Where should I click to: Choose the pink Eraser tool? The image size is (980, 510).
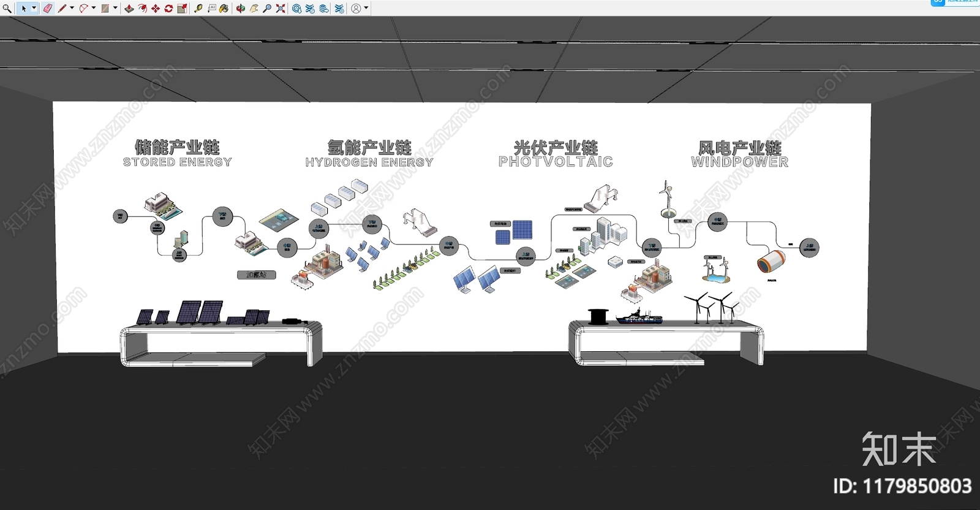point(48,9)
